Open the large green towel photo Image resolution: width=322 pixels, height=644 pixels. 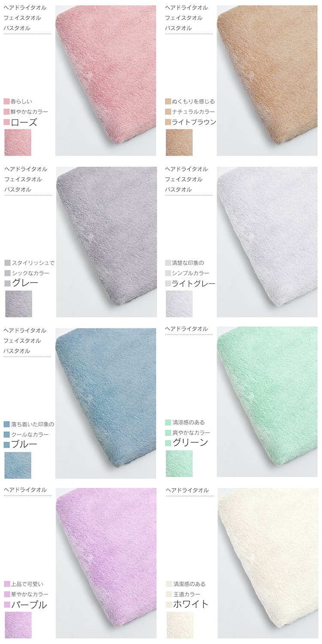pyautogui.click(x=267, y=401)
